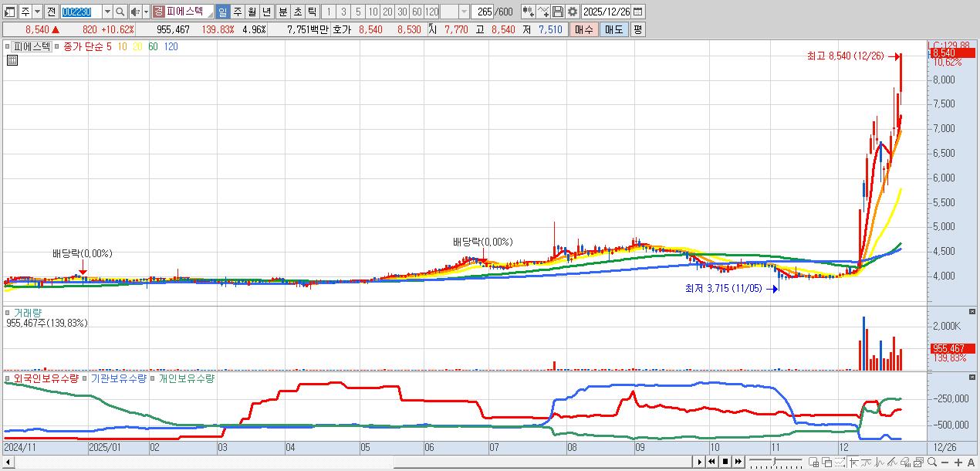Click the plus zoom-in icon

click(x=958, y=462)
